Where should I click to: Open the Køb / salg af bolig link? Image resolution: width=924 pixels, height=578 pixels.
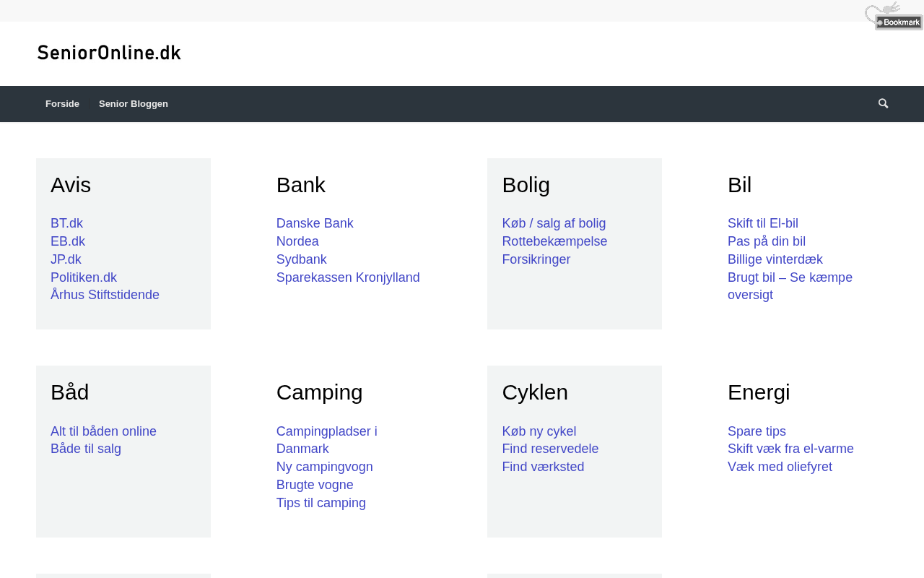coord(554,224)
